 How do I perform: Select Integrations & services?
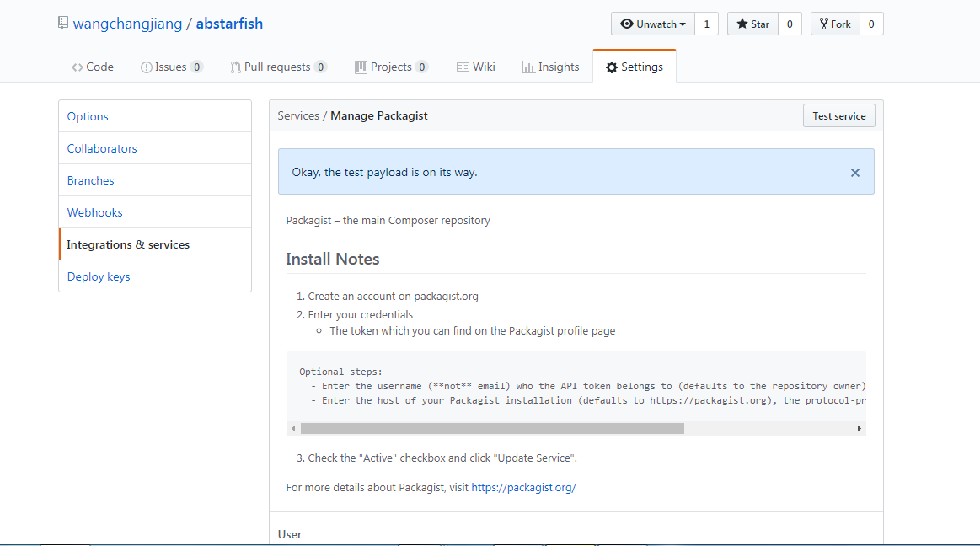[x=155, y=244]
